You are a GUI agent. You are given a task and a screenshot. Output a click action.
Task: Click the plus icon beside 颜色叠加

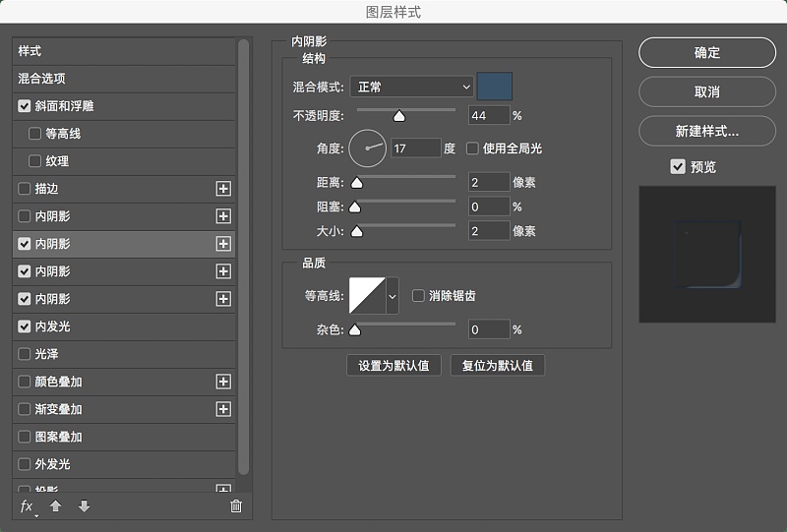tap(223, 382)
